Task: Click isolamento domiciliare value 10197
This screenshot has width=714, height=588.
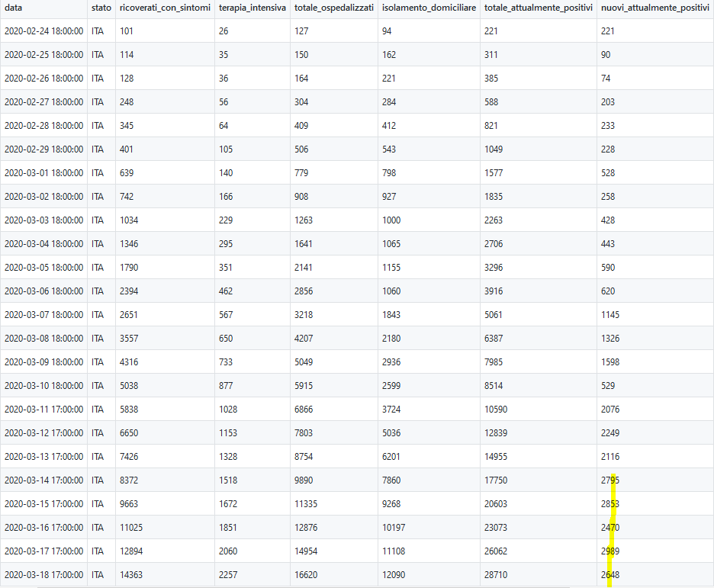Action: [x=394, y=528]
